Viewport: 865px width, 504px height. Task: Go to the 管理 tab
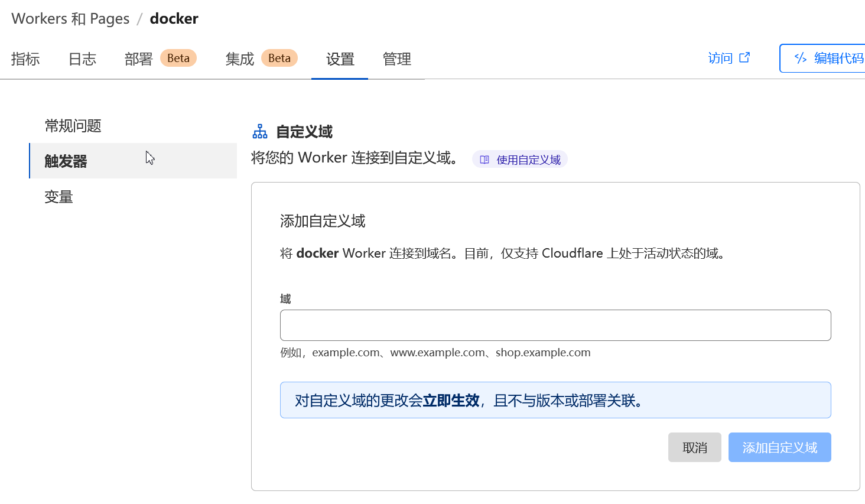pyautogui.click(x=396, y=59)
